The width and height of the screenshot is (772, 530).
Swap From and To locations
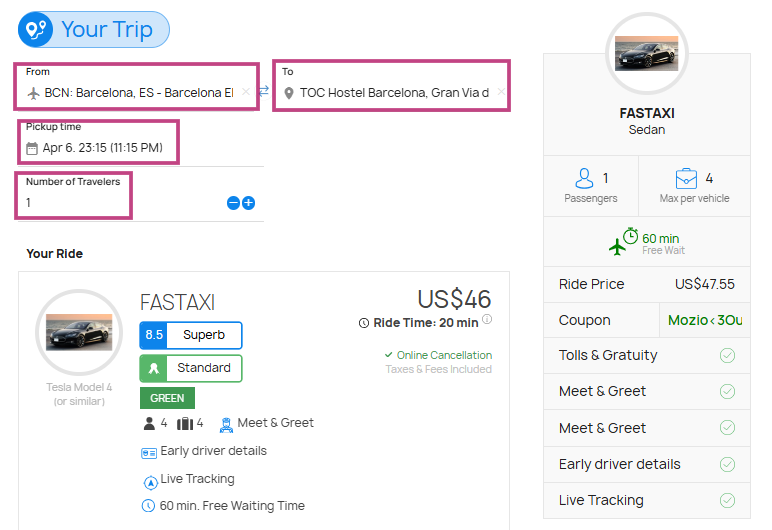[264, 91]
